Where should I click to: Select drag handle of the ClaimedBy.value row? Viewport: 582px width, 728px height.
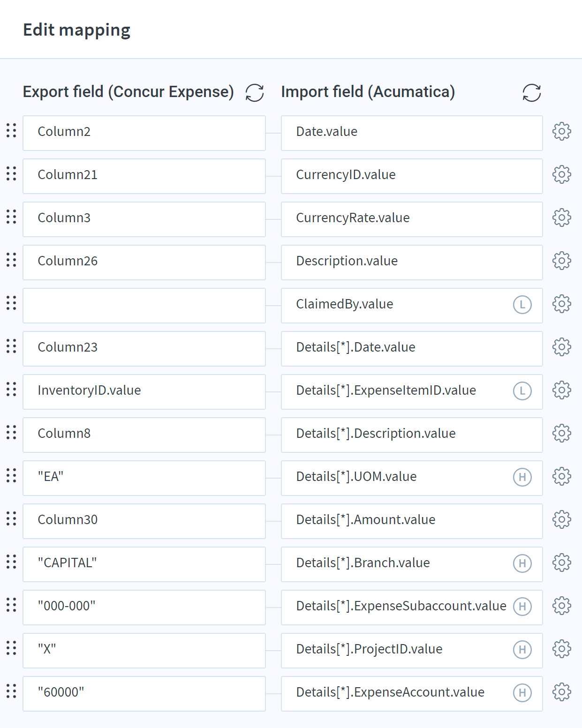(11, 303)
